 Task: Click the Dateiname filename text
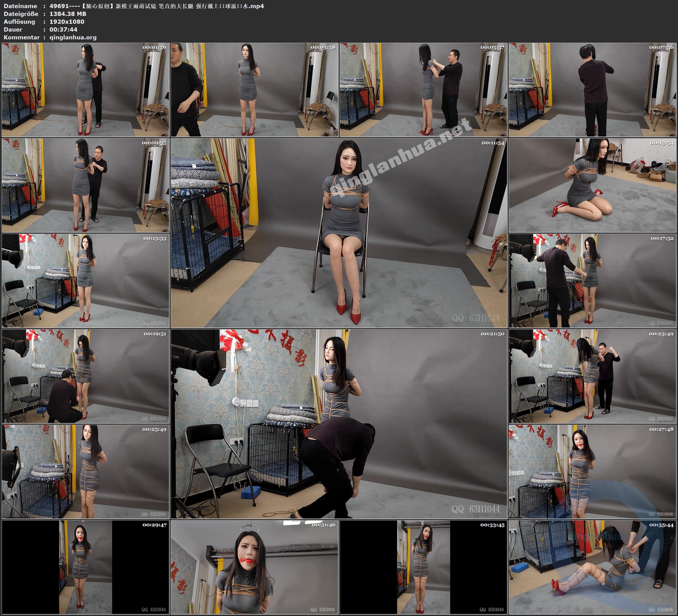[x=156, y=6]
